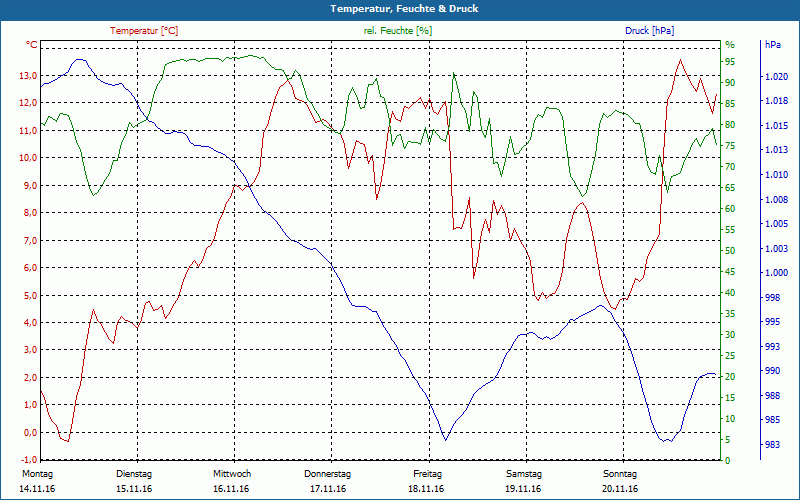Select the date "16.11.16"
This screenshot has height=500, width=800.
click(x=231, y=489)
